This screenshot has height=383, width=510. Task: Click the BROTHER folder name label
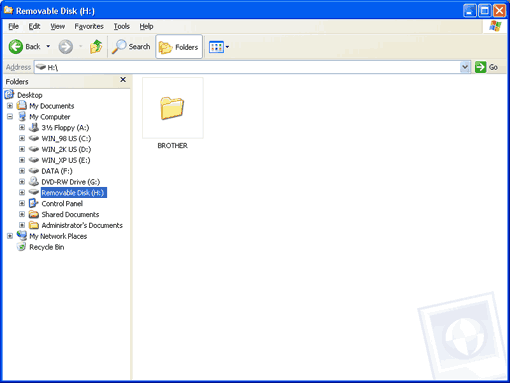click(x=173, y=146)
